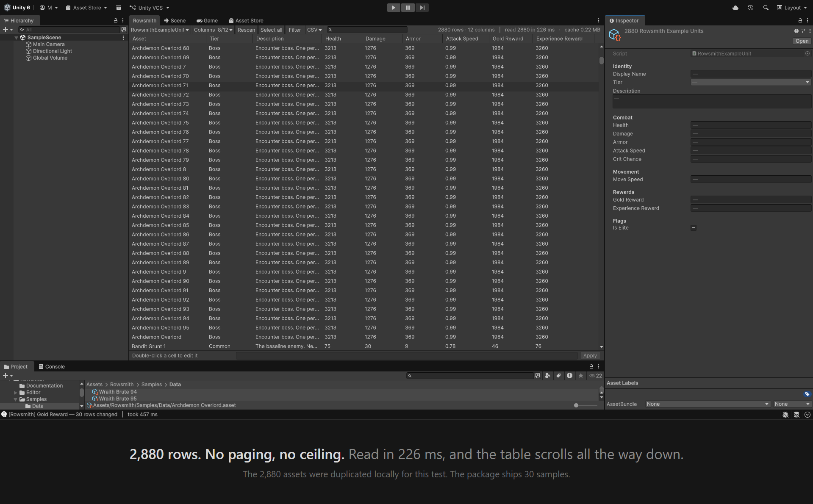The height and width of the screenshot is (504, 813).
Task: Open Unity Cloud via the cloud icon
Action: point(735,8)
